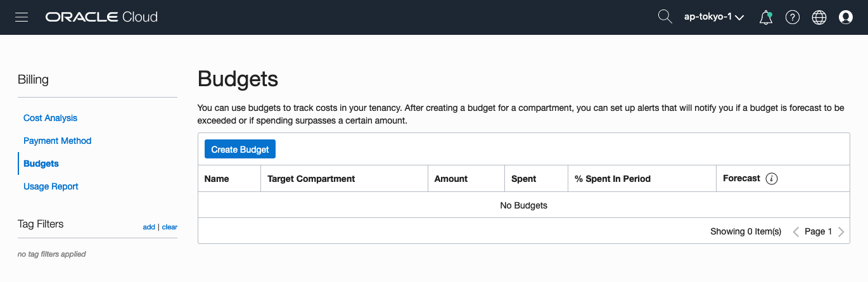Open Cost Analysis in Billing menu
This screenshot has width=868, height=282.
[x=50, y=118]
